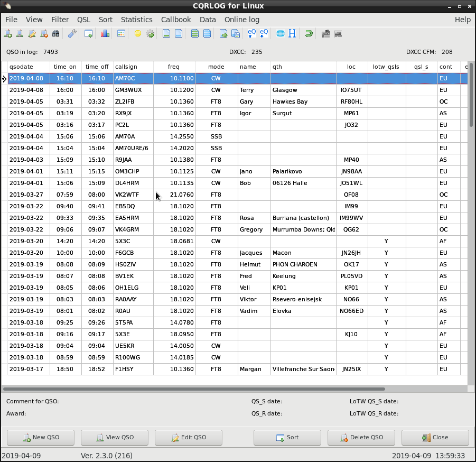Click the name cell 'Jacques'
Image resolution: width=476 pixels, height=462 pixels.
[254, 253]
